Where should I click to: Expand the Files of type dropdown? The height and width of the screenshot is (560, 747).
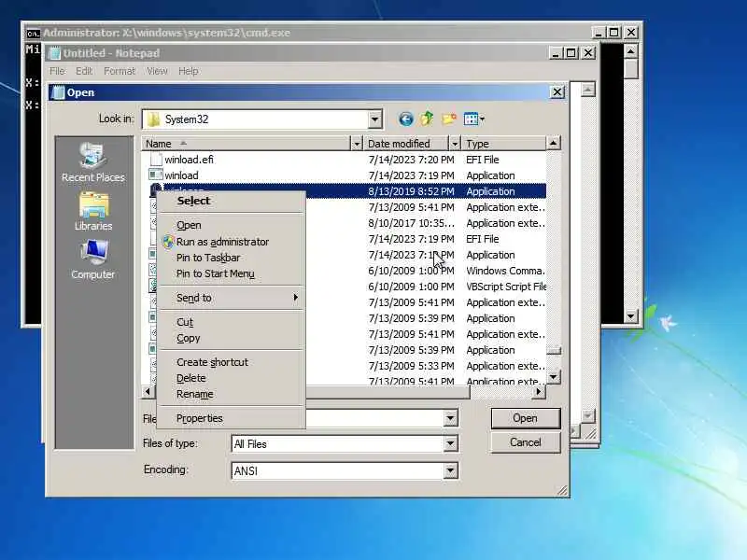450,444
